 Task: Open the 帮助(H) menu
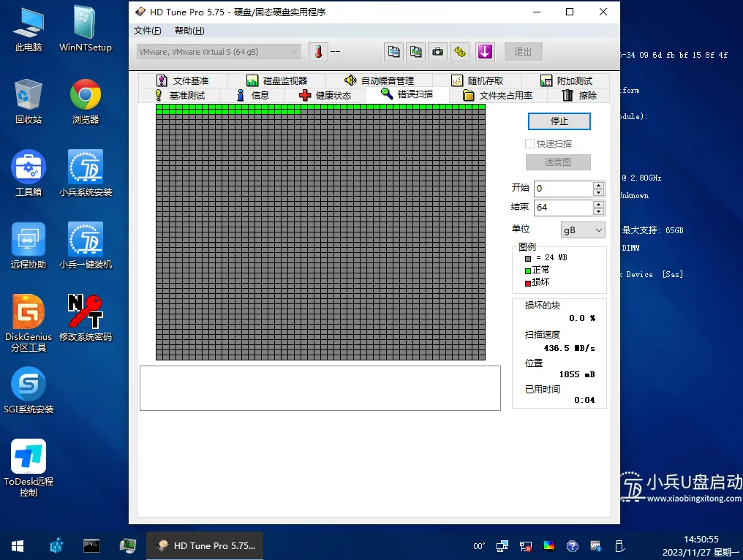click(189, 31)
